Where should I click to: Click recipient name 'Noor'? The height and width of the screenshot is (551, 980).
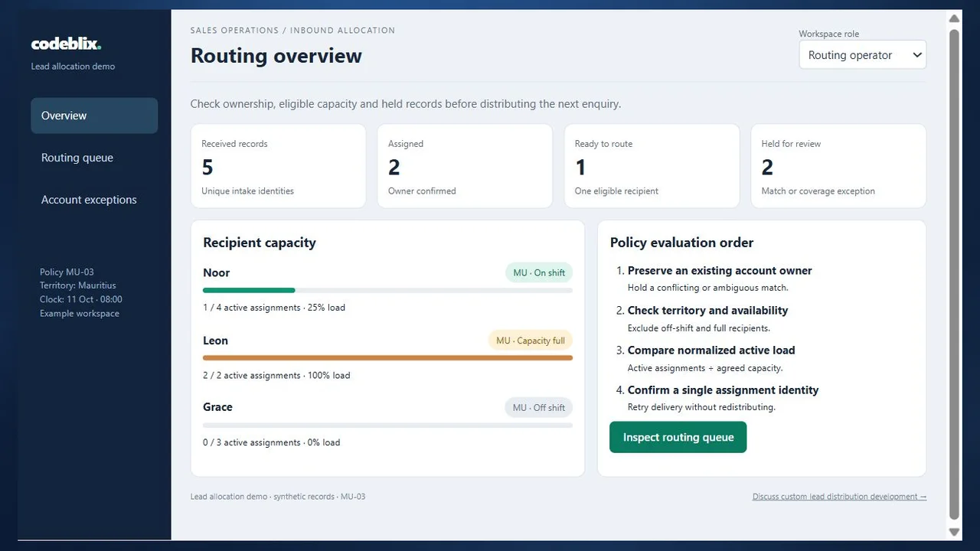click(217, 273)
